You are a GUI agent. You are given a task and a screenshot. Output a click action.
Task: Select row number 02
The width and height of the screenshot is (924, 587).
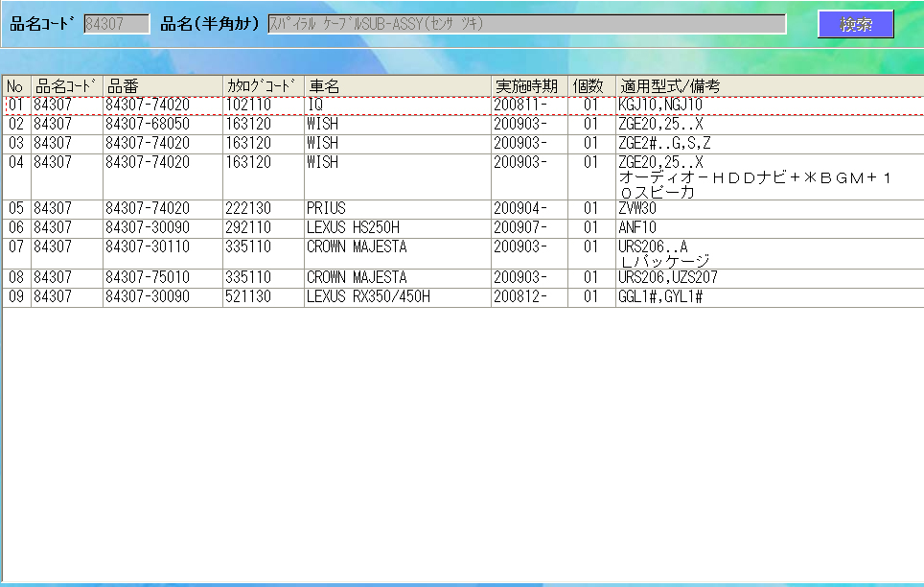(16, 125)
